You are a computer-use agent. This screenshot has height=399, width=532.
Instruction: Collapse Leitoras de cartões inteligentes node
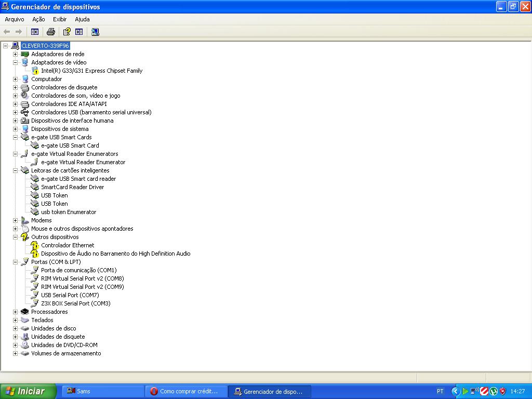15,170
